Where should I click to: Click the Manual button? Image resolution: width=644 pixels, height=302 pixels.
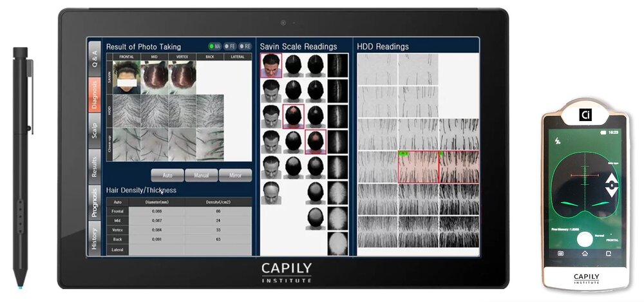tap(201, 175)
